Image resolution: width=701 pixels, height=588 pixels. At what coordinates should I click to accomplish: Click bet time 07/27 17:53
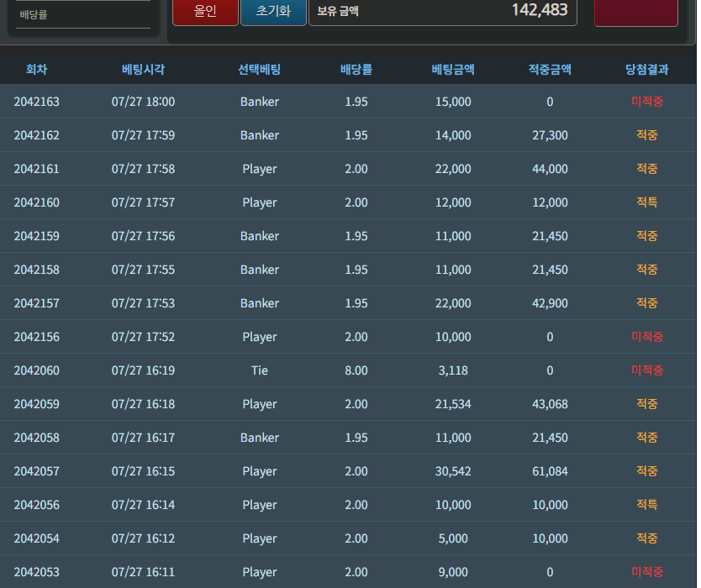coord(143,303)
